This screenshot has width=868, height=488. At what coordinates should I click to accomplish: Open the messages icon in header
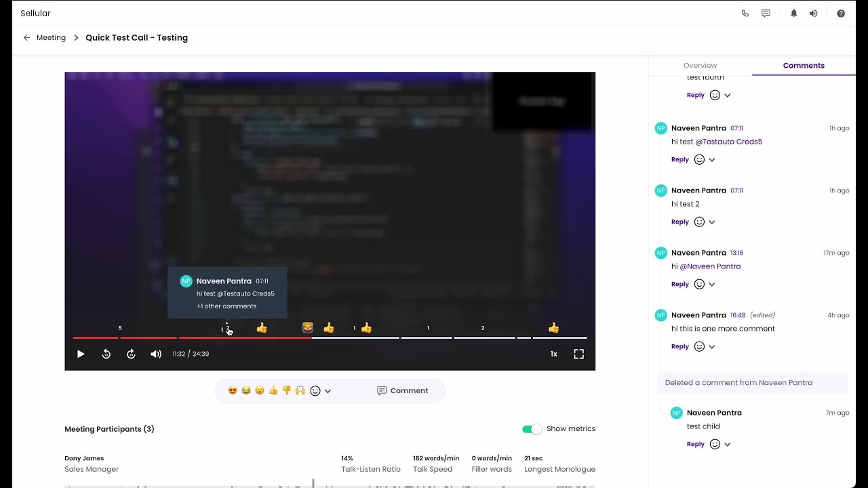click(x=766, y=14)
